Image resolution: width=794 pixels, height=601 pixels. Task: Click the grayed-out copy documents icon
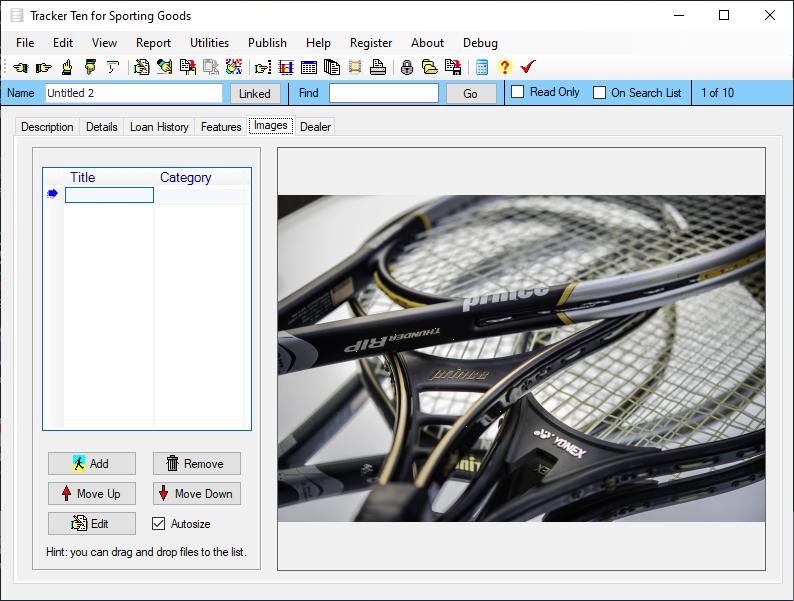pyautogui.click(x=211, y=67)
